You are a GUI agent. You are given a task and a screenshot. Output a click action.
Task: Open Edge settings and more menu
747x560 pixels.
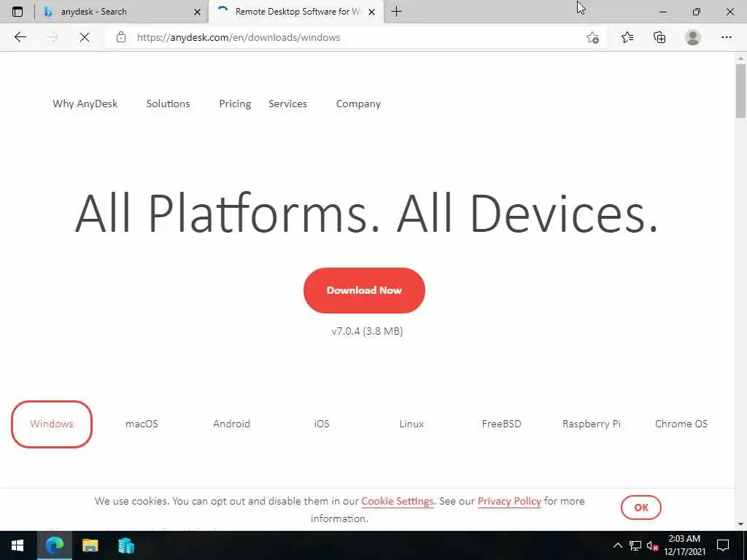point(726,37)
